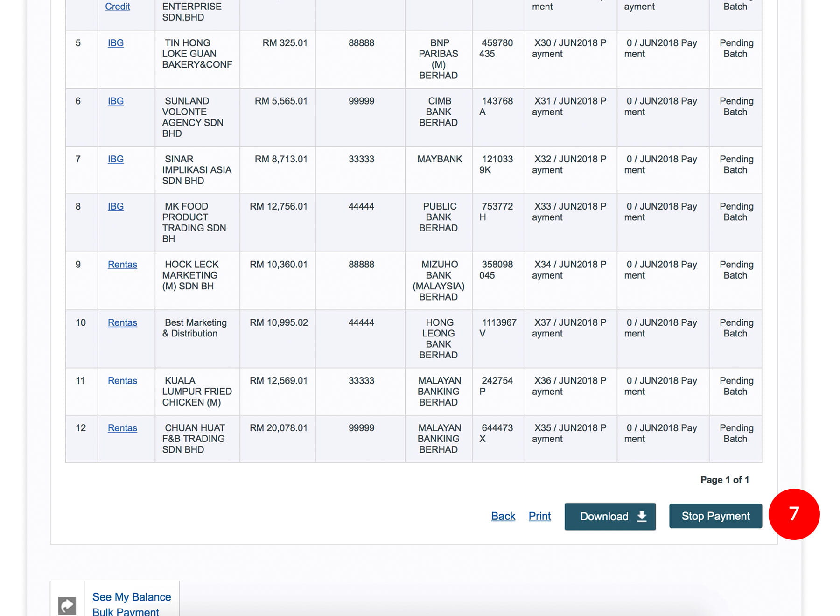Open the See My Balance link

(132, 597)
